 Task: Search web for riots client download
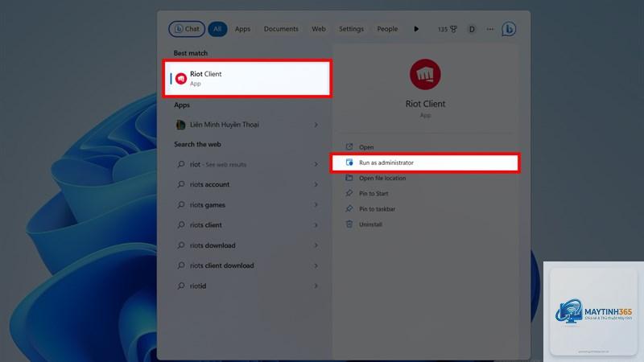click(x=247, y=265)
